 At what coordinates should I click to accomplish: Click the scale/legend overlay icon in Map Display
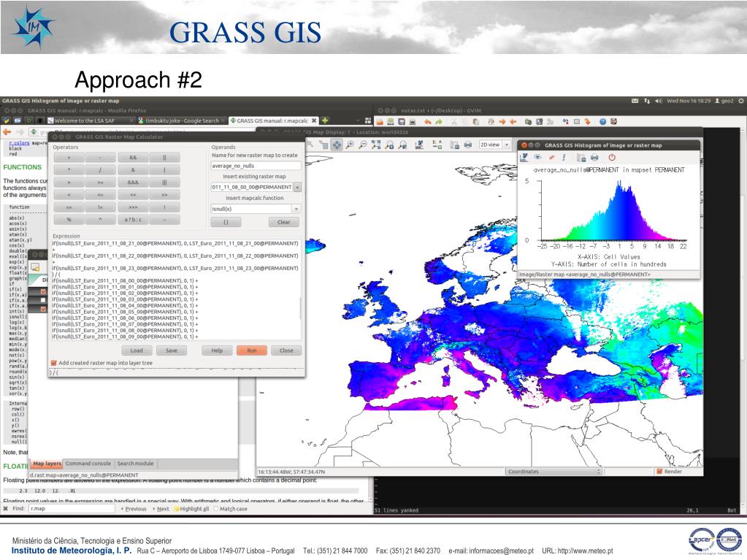coord(437,145)
